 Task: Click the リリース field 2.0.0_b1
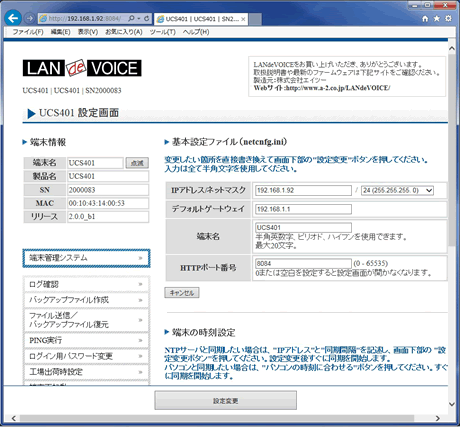tap(108, 217)
